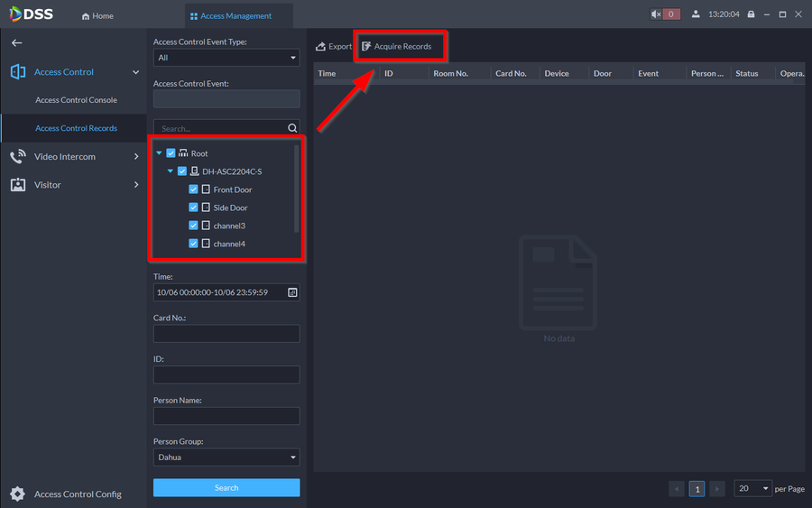Click the user account icon
Image resolution: width=812 pixels, height=508 pixels.
click(696, 14)
